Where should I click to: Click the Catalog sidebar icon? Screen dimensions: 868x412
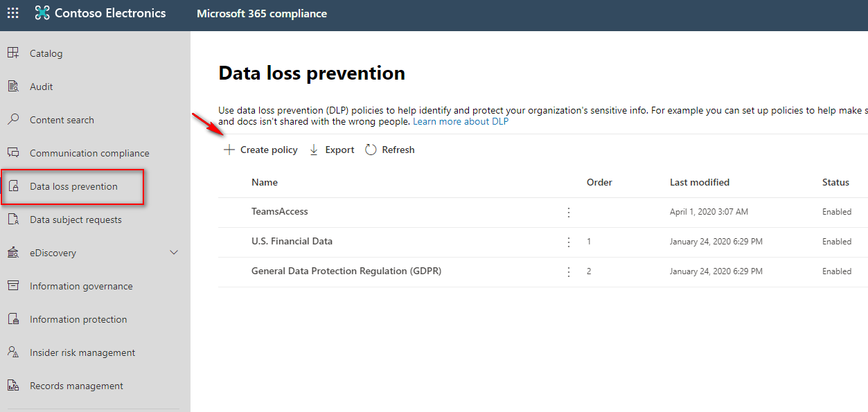tap(13, 53)
